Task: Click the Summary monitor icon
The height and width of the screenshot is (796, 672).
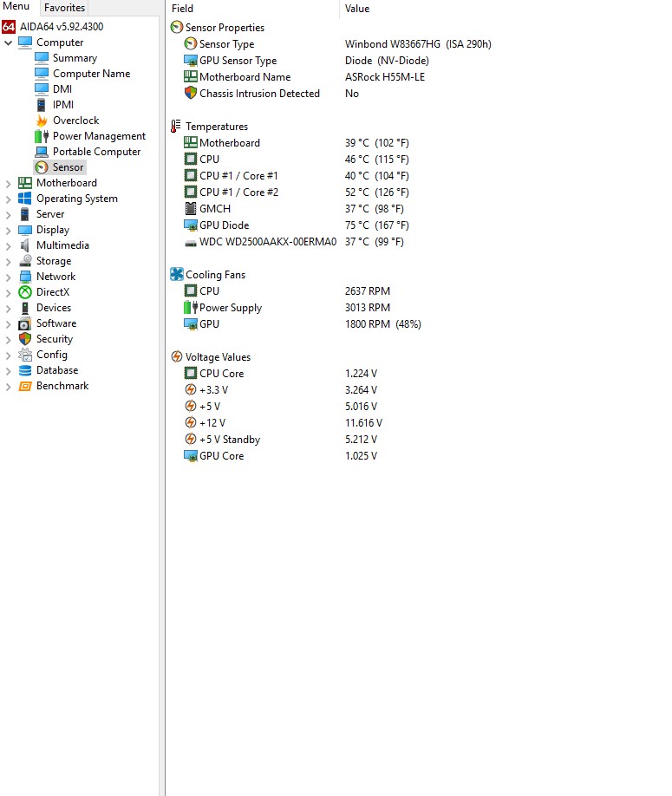Action: pyautogui.click(x=42, y=57)
